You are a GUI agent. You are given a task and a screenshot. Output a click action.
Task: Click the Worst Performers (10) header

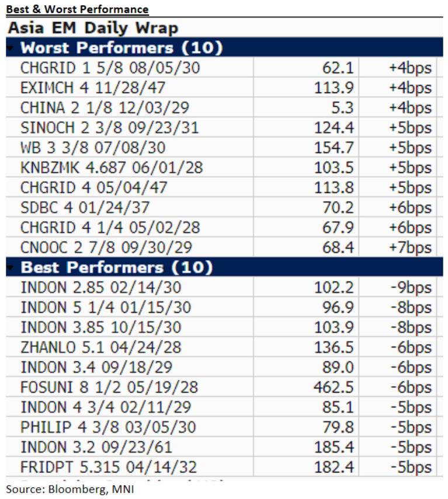(x=122, y=47)
